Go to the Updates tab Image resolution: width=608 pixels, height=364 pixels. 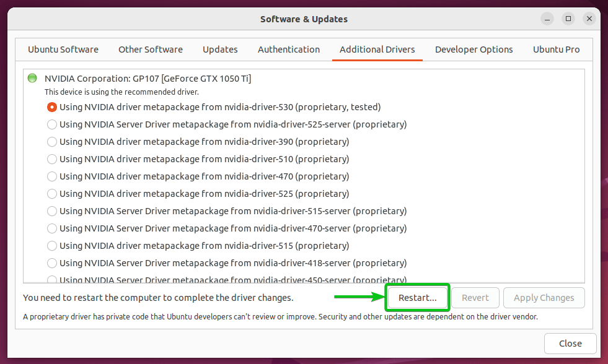click(220, 50)
